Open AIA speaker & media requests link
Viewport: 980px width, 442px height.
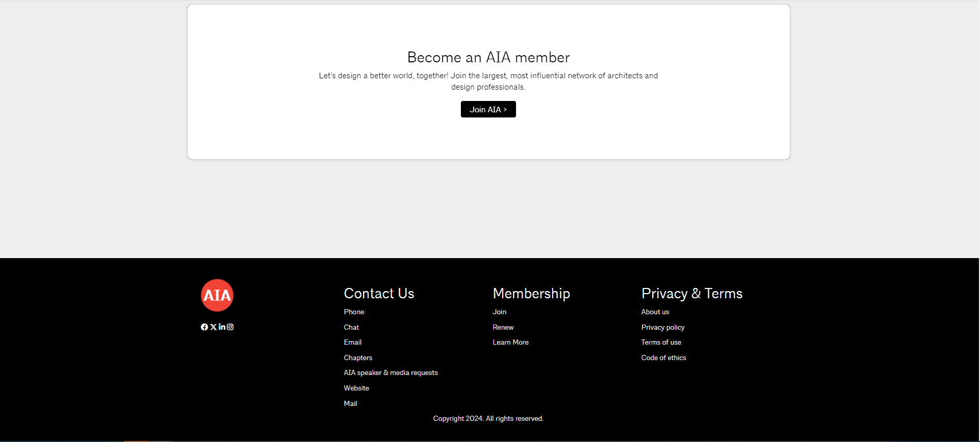click(390, 373)
